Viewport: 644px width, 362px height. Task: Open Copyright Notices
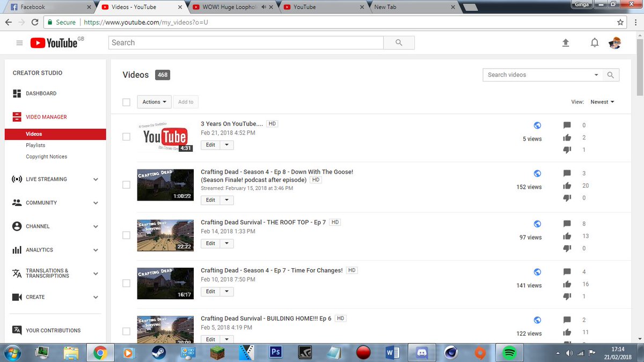(46, 157)
